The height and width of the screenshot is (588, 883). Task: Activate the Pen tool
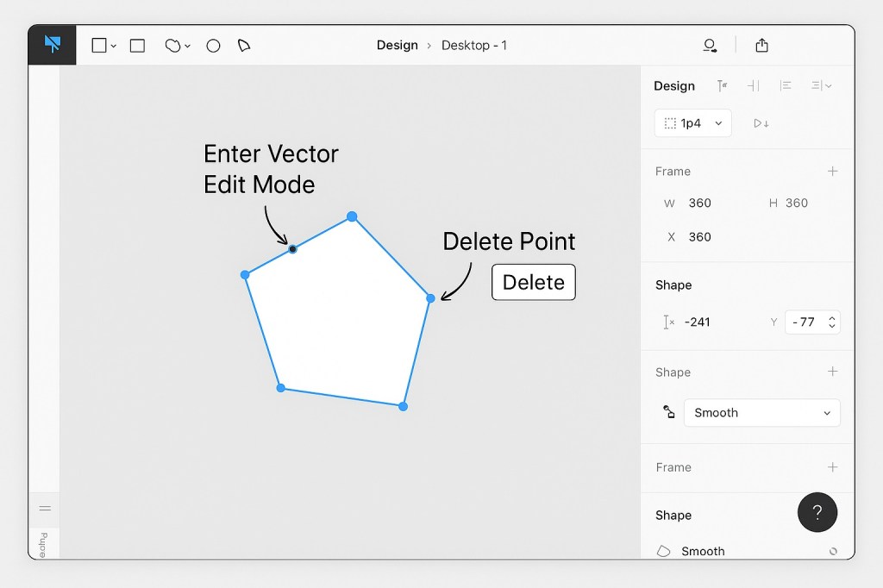pos(244,45)
